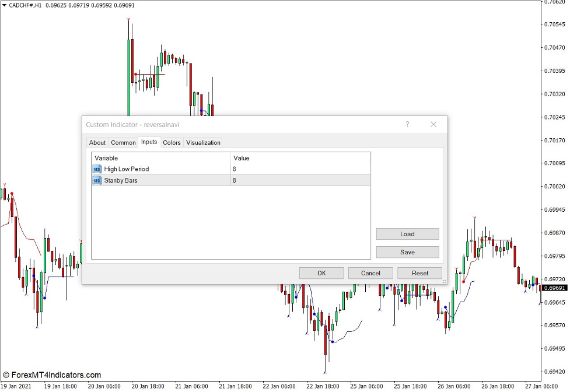The width and height of the screenshot is (570, 392).
Task: Switch to the Visualization tab
Action: 203,142
